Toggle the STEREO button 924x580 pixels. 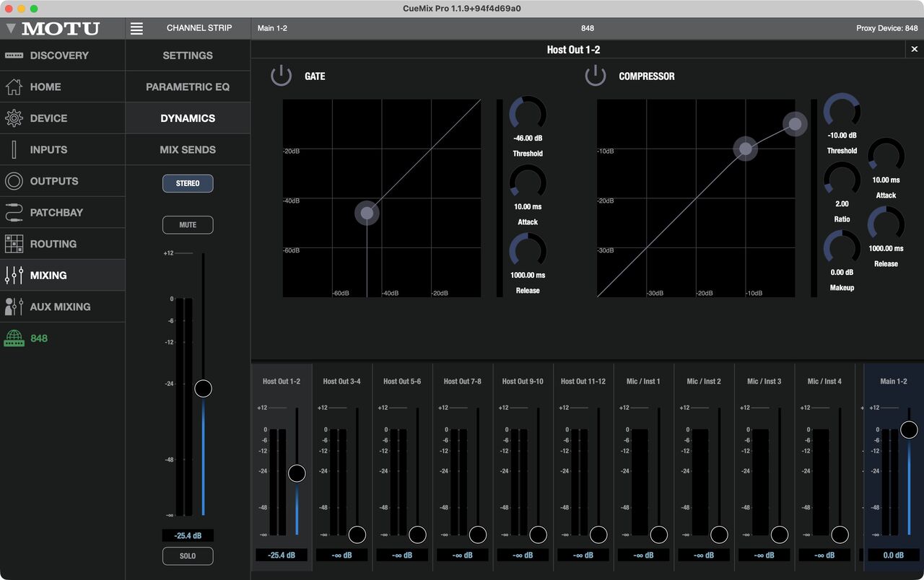188,183
